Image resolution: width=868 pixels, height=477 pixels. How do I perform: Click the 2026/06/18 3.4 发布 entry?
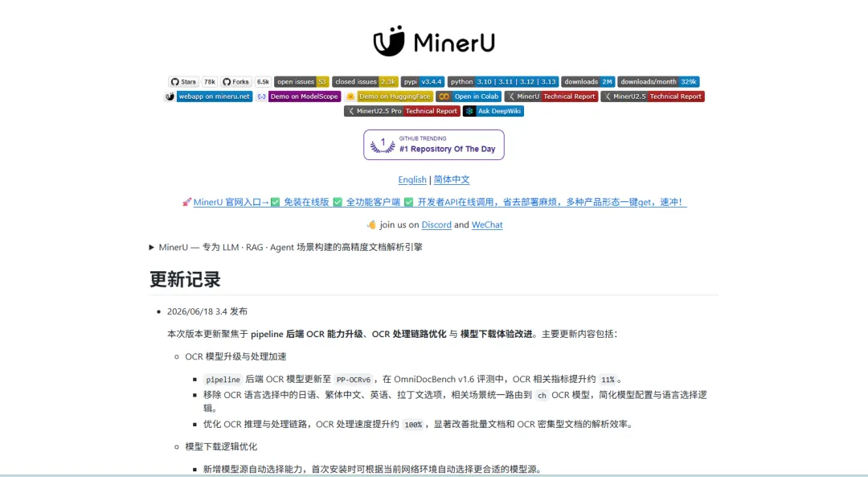pos(207,311)
